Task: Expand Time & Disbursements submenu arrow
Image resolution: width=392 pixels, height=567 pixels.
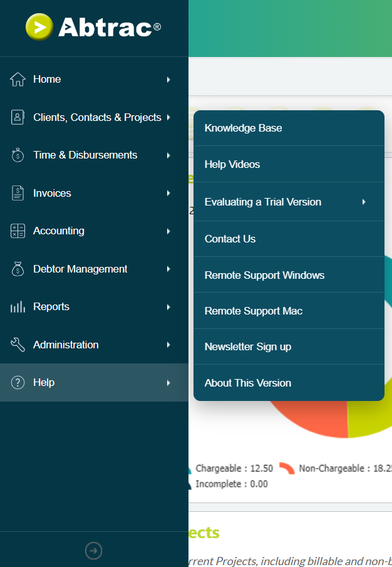Action: 168,155
